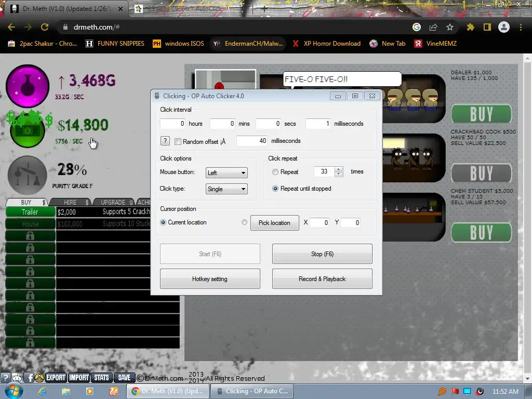
Task: Click the random offset help question button
Action: coord(165,141)
